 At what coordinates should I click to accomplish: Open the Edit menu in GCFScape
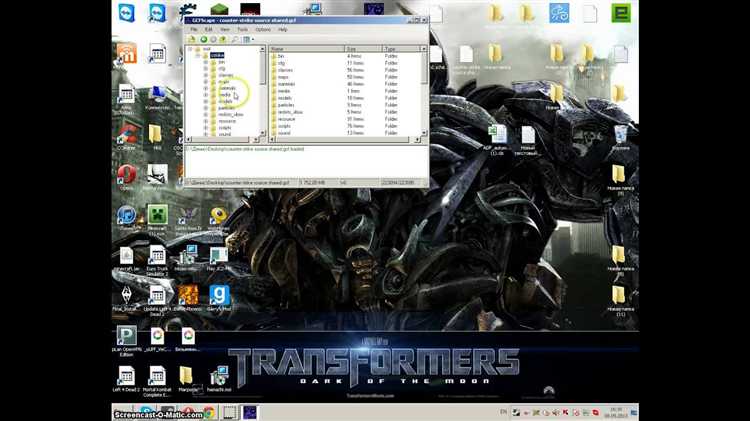(x=209, y=30)
